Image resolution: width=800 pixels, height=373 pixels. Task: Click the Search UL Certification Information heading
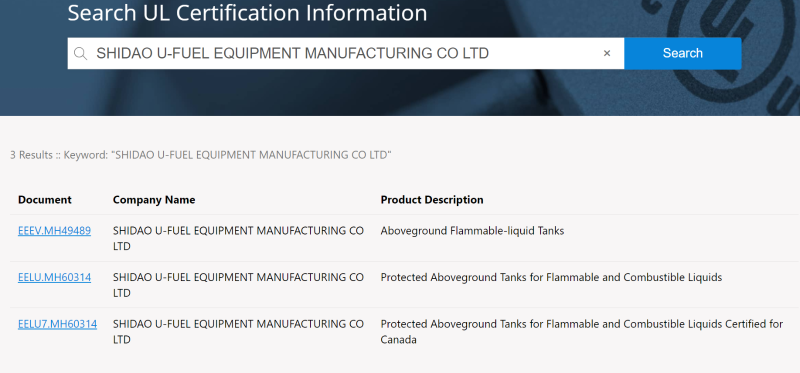click(247, 13)
